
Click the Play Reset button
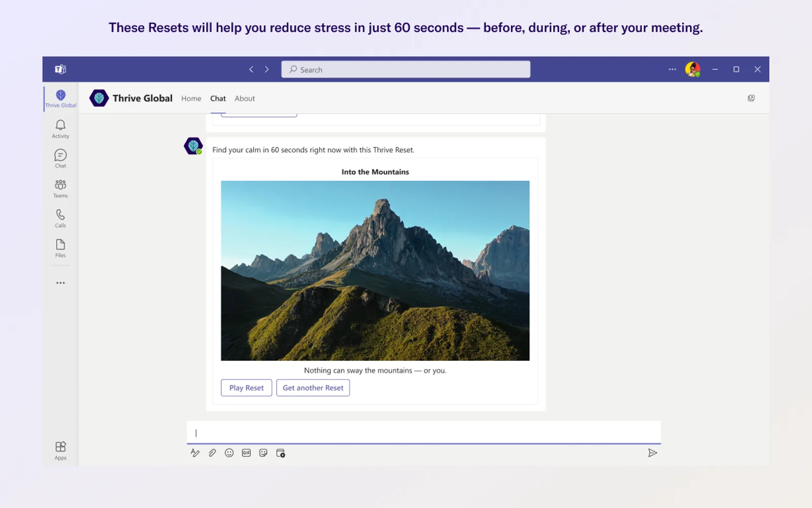[x=247, y=388]
